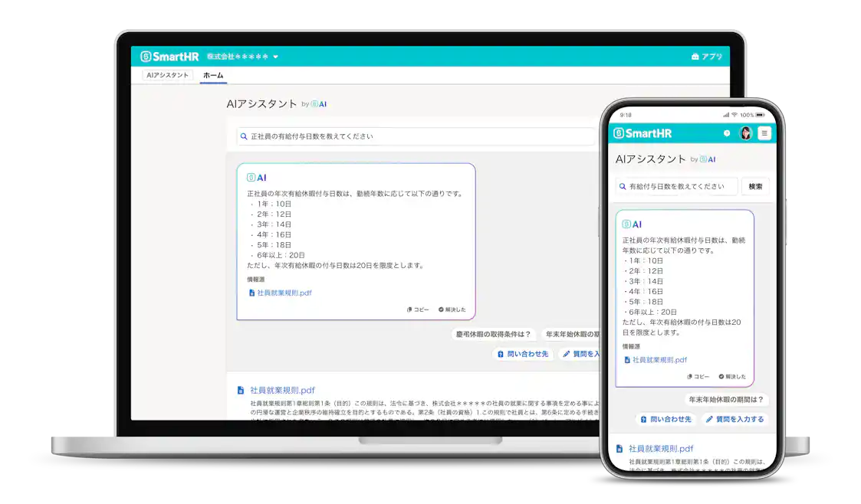
Task: Open the 社員就業規則.pdf search result on the phone
Action: (x=661, y=449)
